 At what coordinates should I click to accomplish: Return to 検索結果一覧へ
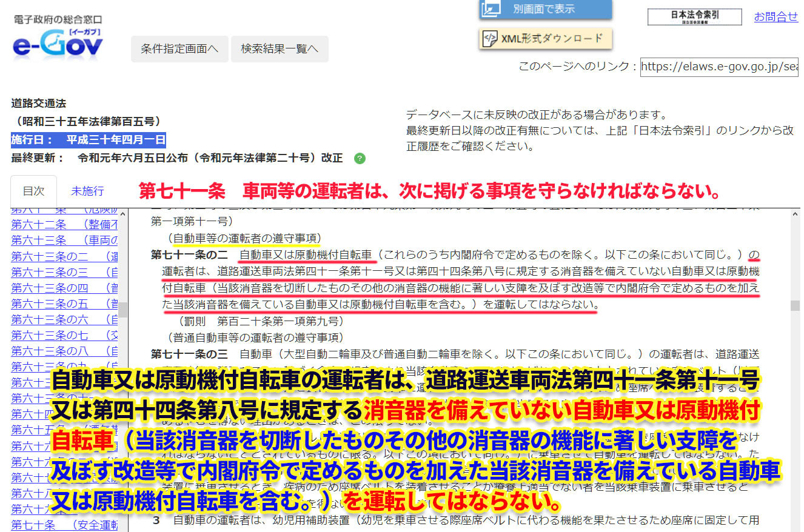(x=280, y=49)
